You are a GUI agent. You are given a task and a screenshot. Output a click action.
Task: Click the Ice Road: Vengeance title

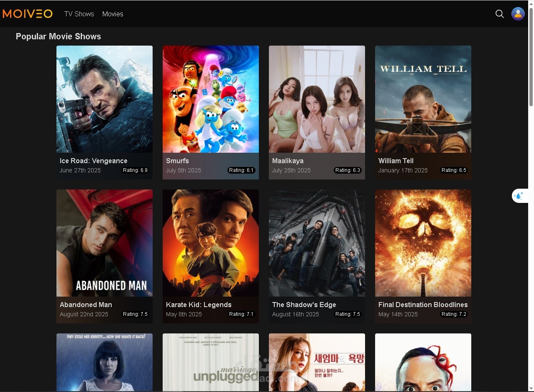tap(94, 161)
